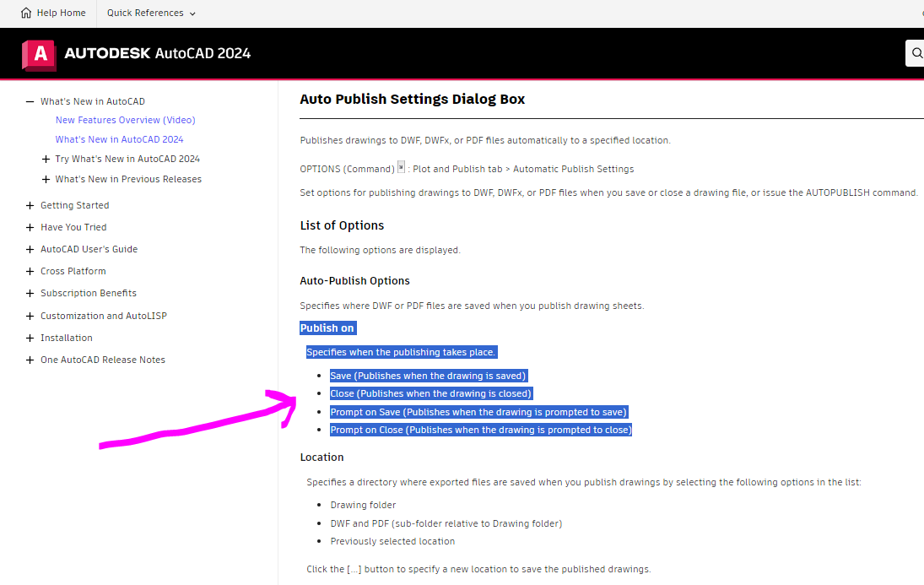924x585 pixels.
Task: Expand the Getting Started section
Action: coord(30,204)
